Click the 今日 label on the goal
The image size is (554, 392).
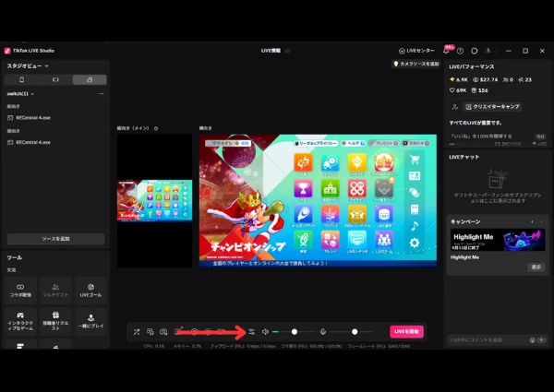540,137
